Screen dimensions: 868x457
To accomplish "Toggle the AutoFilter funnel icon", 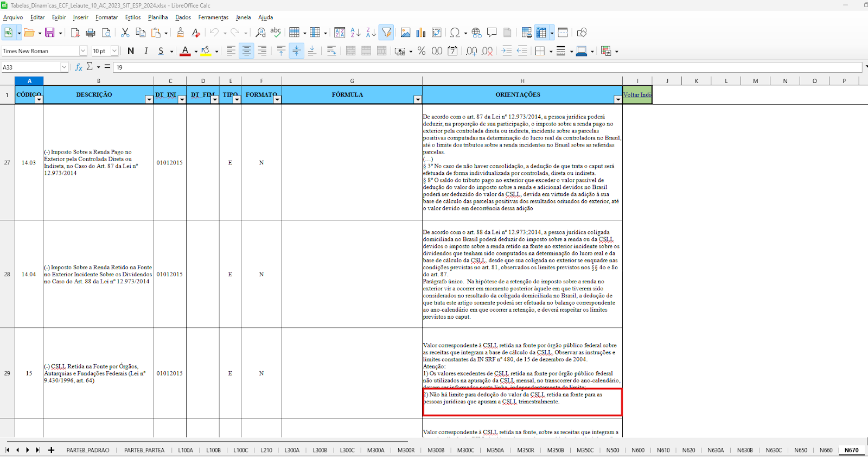I will (386, 33).
